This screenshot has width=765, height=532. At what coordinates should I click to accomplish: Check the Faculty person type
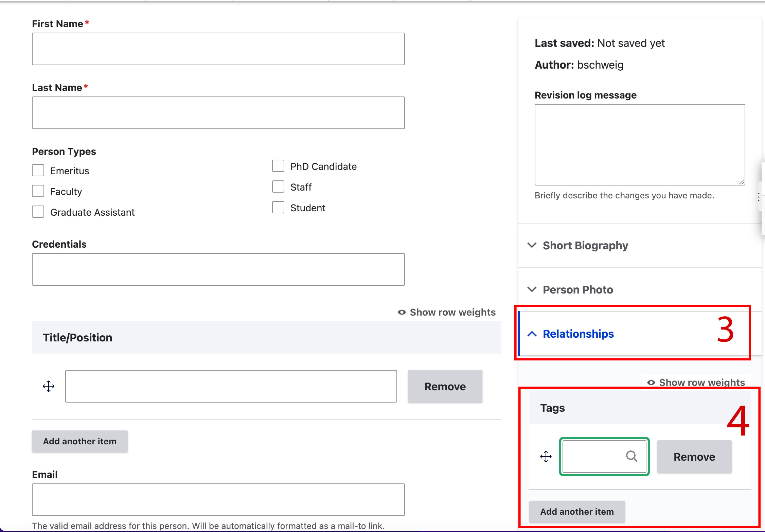[38, 191]
